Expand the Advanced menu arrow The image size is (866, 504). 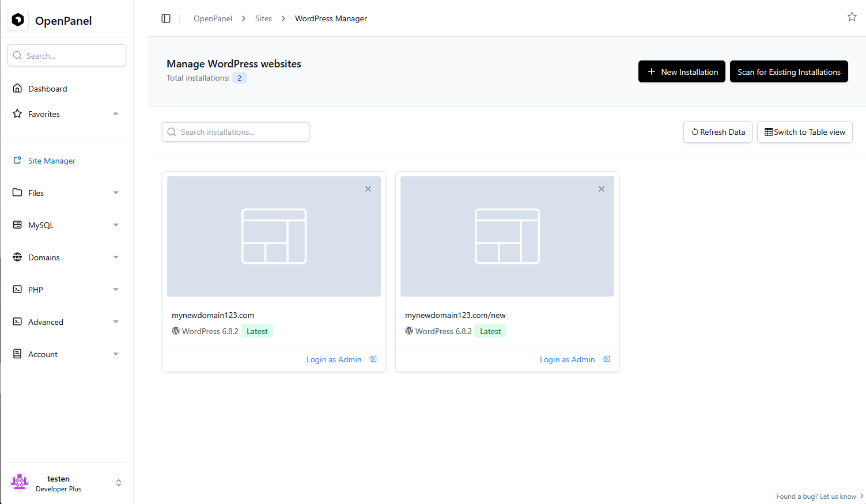pyautogui.click(x=116, y=322)
